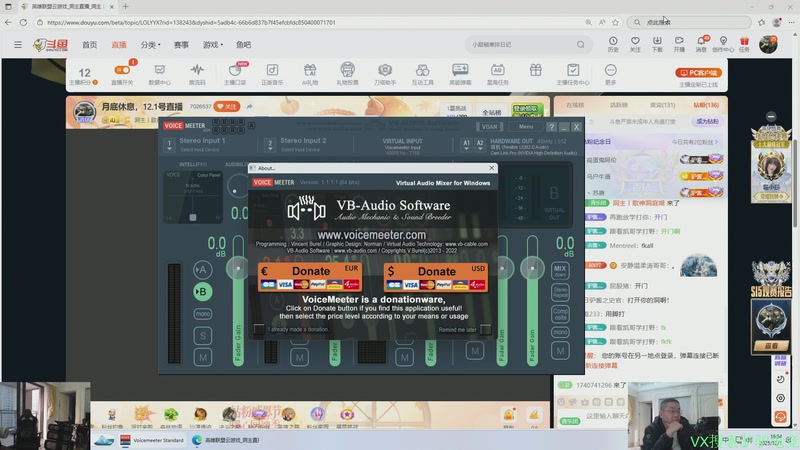The width and height of the screenshot is (800, 450).
Task: Open the 赛事 tab
Action: 181,45
